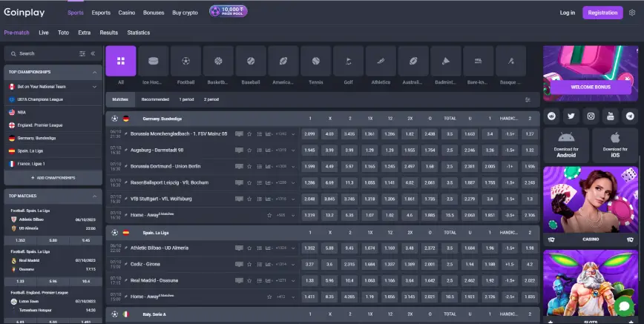Screen dimensions: 644x324
Task: Bet on Real Madrid win odds 1.33
Action: point(309,280)
